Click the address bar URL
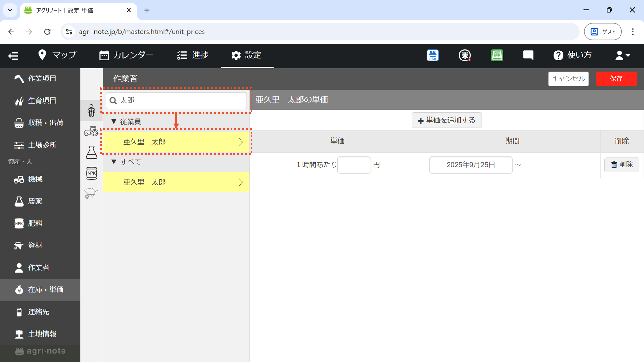Image resolution: width=644 pixels, height=362 pixels. click(x=142, y=32)
